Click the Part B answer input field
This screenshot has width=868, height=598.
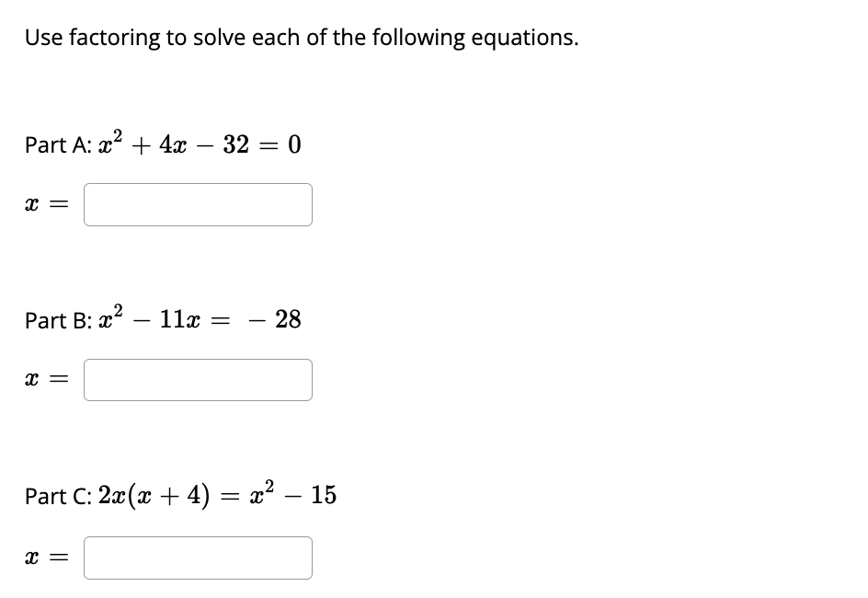[198, 379]
